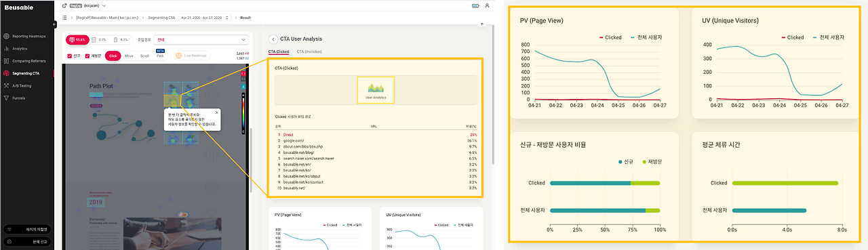Click Clicked bar in 신규-재방문 chart
The height and width of the screenshot is (250, 868).
pos(605,183)
